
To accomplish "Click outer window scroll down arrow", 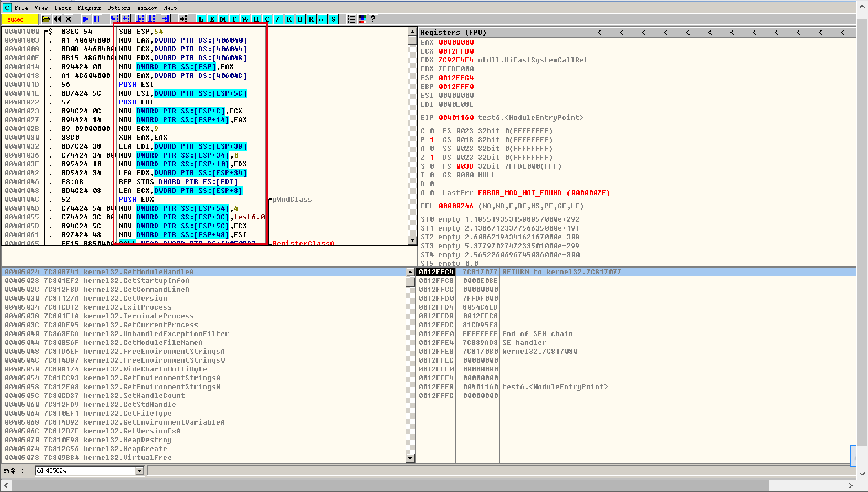I will click(862, 474).
